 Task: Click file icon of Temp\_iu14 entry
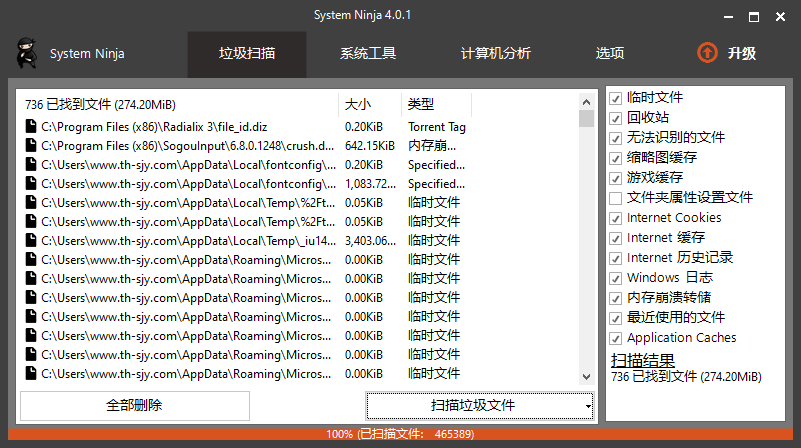[30, 241]
